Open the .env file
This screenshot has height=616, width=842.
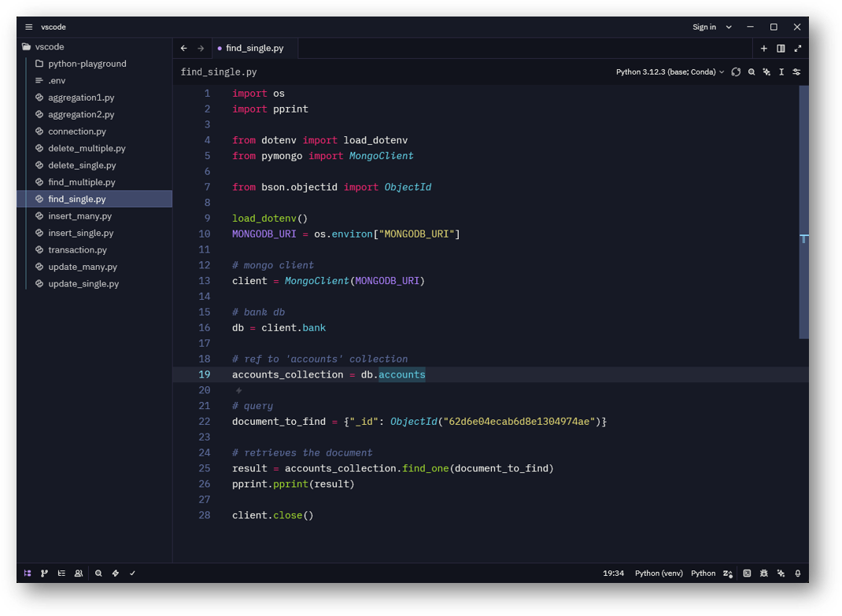click(x=94, y=80)
